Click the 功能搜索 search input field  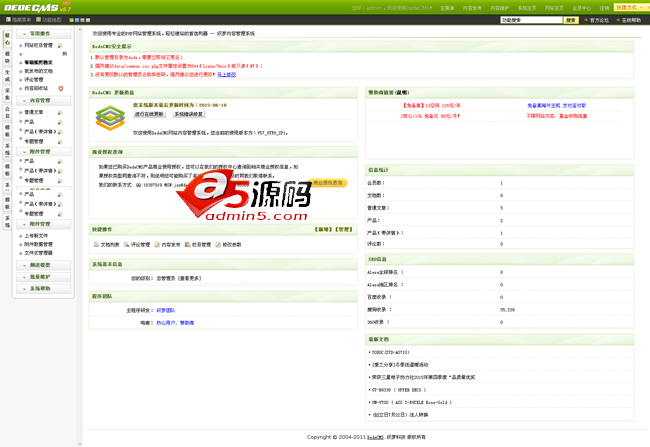(x=531, y=20)
